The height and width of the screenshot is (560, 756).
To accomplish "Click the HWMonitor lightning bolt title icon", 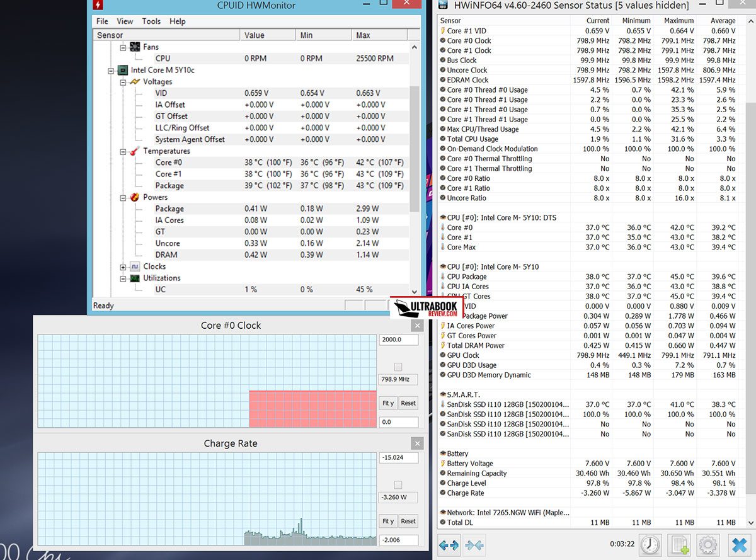I will tap(99, 5).
